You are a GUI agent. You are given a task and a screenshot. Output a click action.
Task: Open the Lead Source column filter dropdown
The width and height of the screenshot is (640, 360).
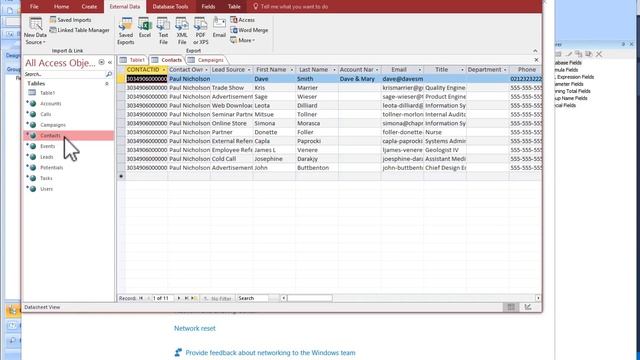tap(249, 70)
